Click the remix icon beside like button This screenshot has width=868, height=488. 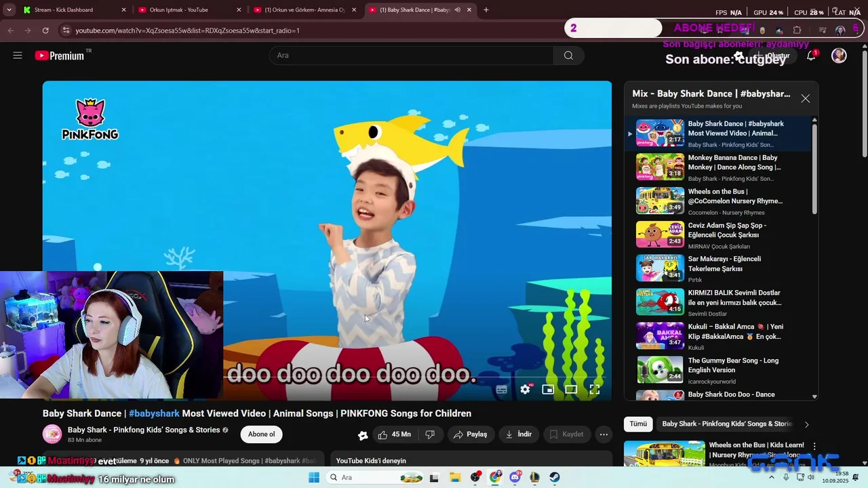pos(363,435)
